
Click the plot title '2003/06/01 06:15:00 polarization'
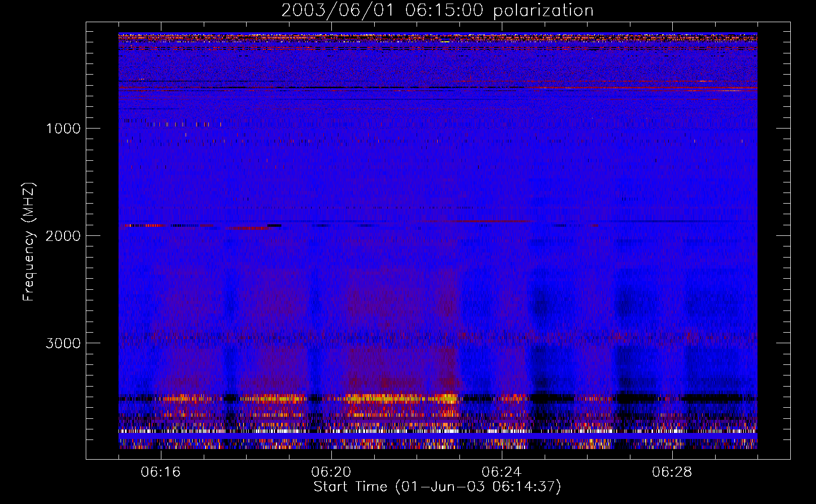437,11
